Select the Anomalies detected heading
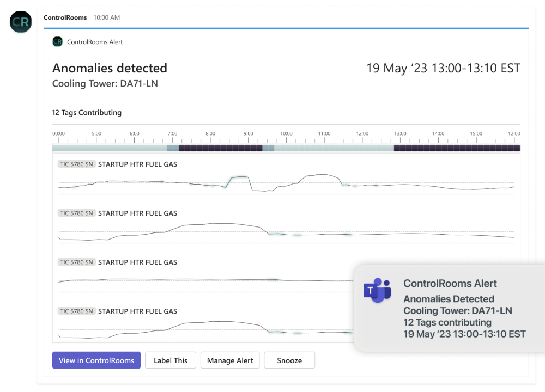 [110, 68]
